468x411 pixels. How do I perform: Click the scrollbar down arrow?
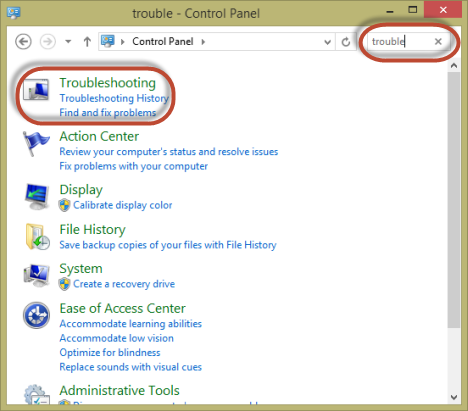click(454, 397)
